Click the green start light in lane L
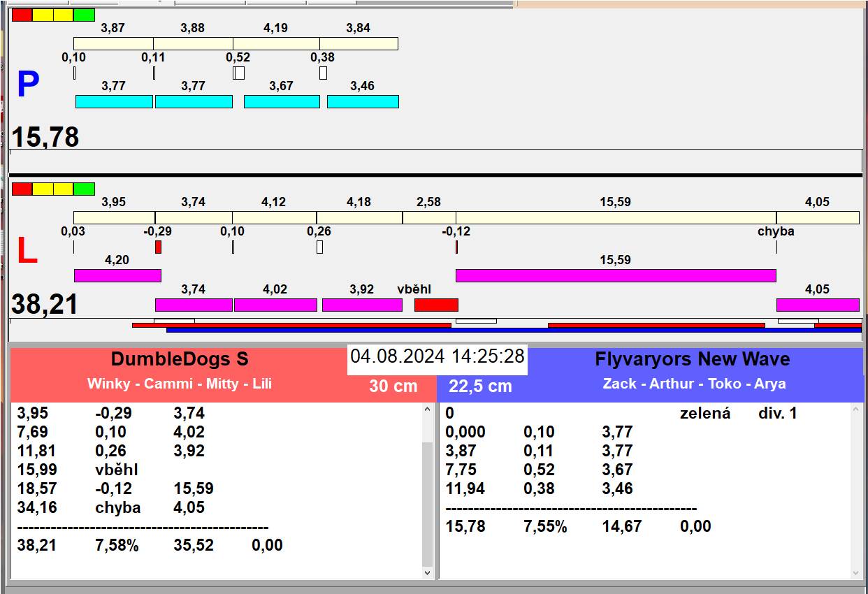The height and width of the screenshot is (594, 868). click(x=84, y=189)
